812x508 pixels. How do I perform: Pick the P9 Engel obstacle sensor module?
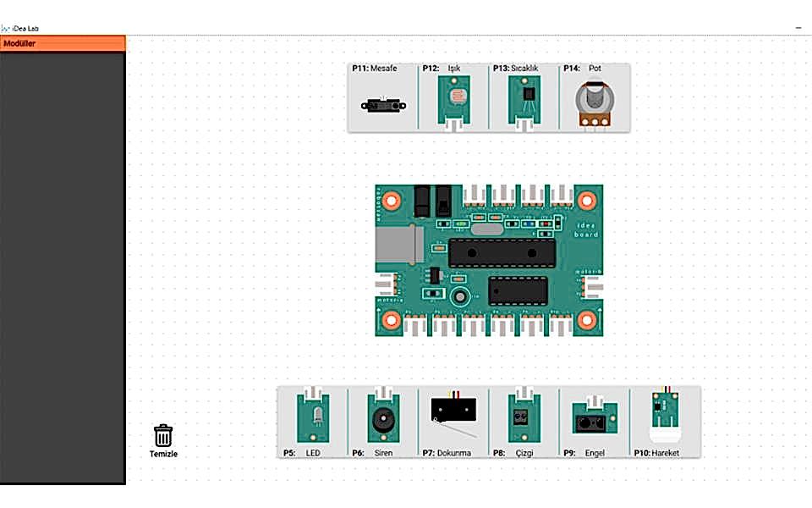595,419
